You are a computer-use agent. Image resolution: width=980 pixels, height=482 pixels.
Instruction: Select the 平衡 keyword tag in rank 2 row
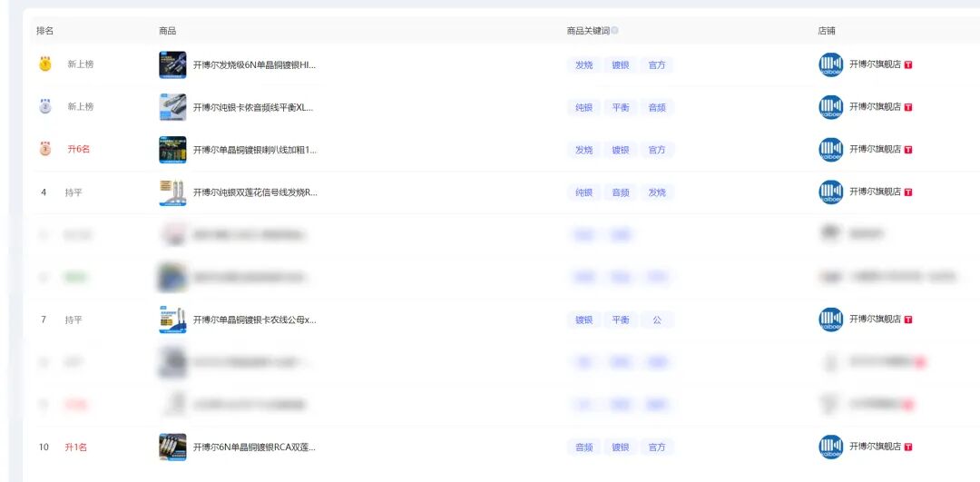[x=620, y=107]
